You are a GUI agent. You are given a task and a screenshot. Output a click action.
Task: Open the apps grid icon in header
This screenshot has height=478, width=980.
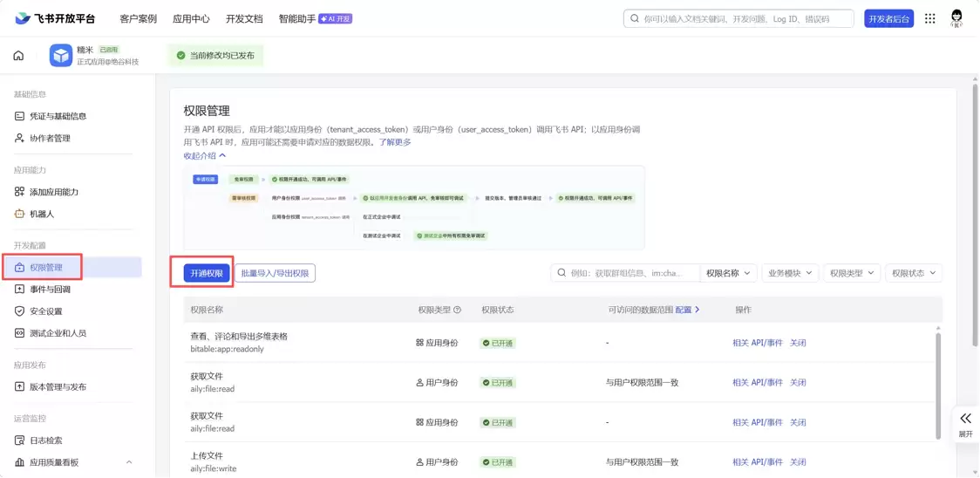[930, 19]
